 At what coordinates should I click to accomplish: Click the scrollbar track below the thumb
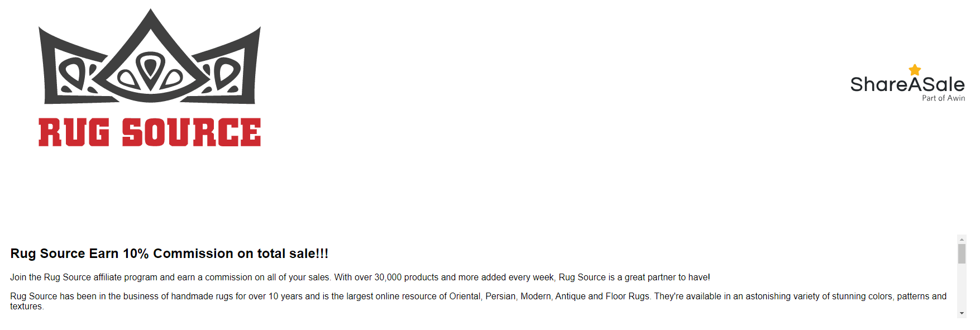(x=962, y=286)
